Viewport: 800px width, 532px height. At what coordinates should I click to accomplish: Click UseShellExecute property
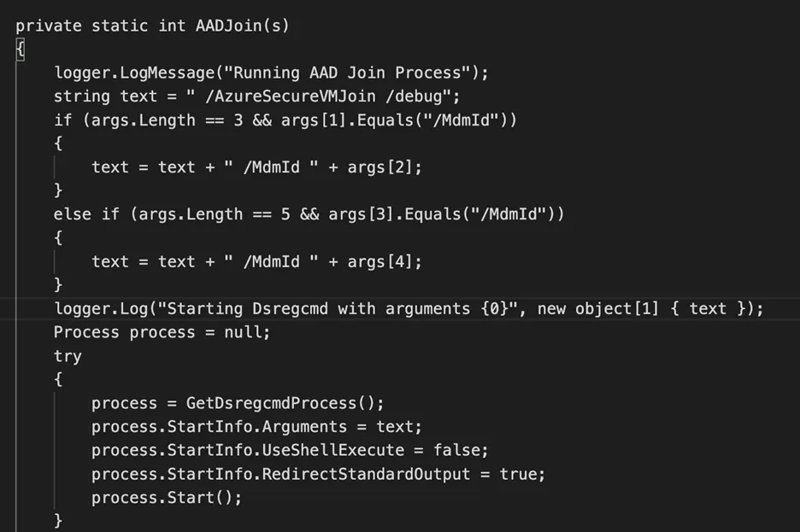pos(332,450)
